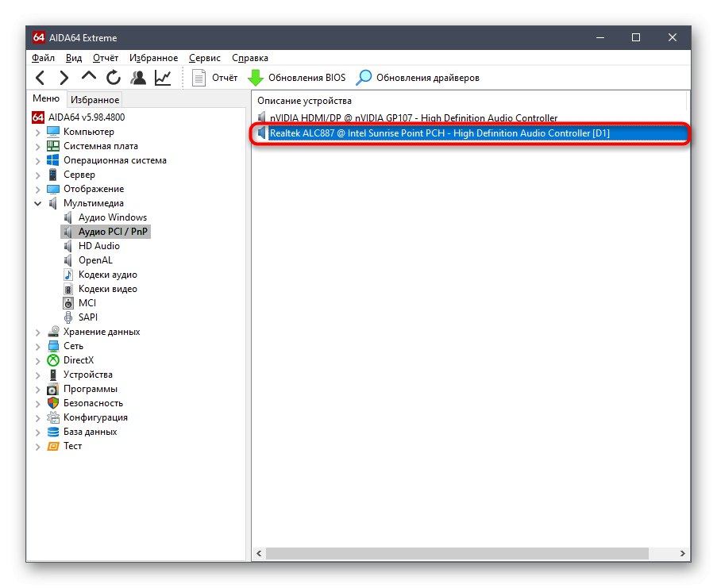Click the Безопасность shield icon
The width and height of the screenshot is (717, 588).
click(x=53, y=403)
